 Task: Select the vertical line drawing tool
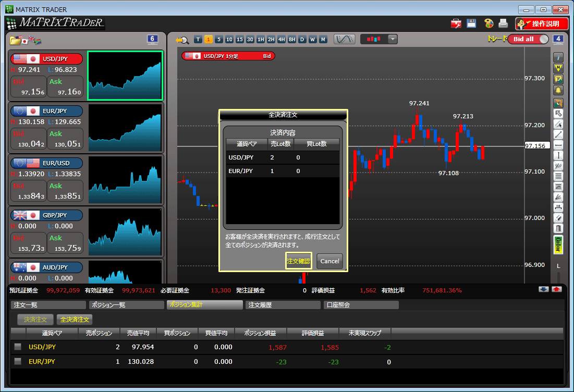pos(558,155)
